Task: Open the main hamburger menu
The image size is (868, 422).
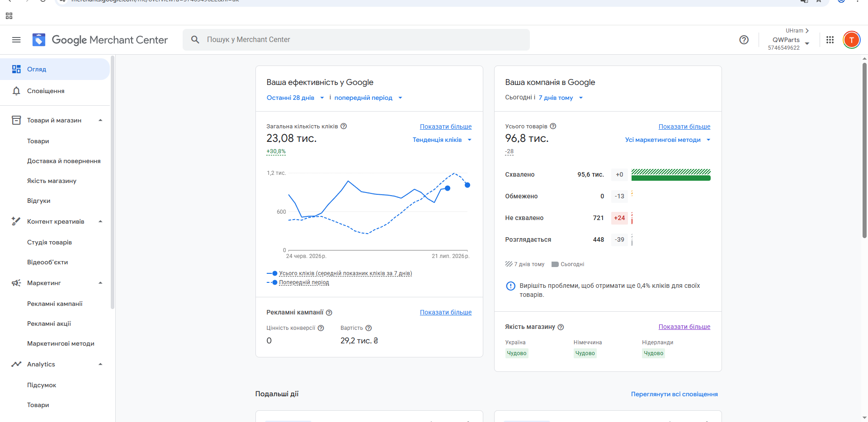Action: [x=16, y=40]
